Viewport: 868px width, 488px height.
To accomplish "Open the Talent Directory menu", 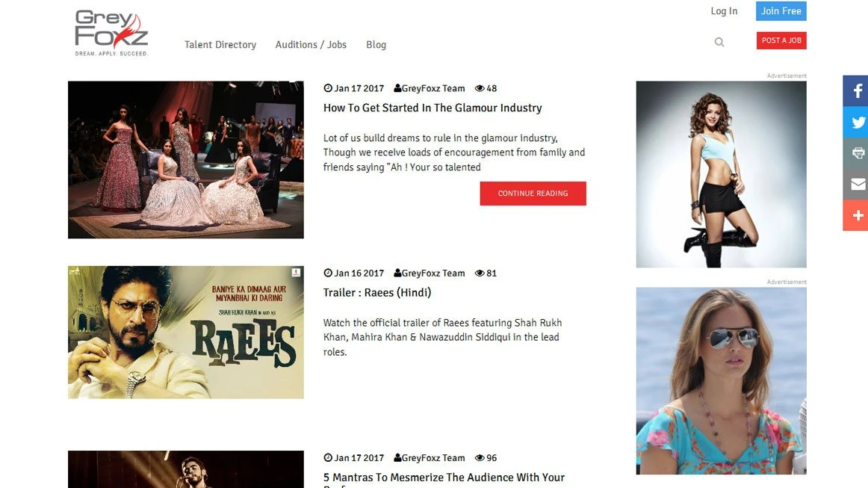I will [x=220, y=45].
